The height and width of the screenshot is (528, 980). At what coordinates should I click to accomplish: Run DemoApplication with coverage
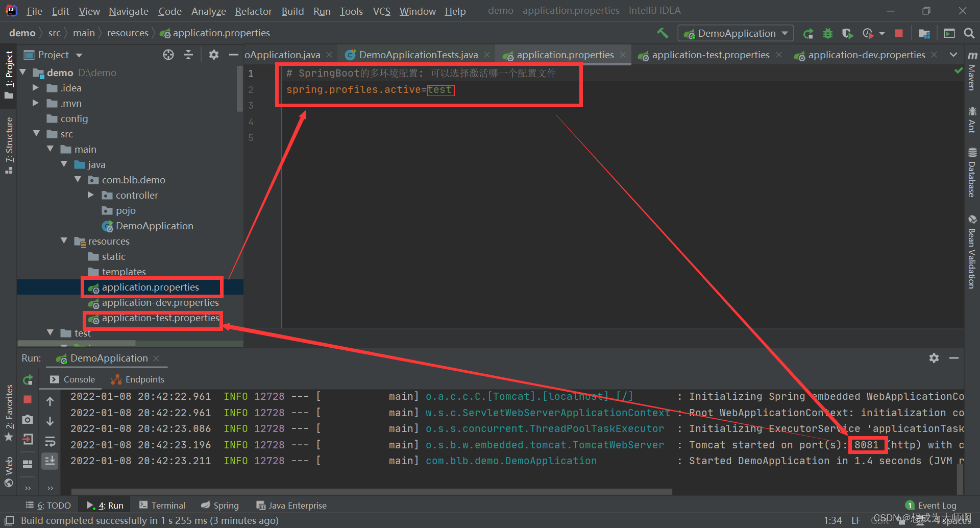847,34
